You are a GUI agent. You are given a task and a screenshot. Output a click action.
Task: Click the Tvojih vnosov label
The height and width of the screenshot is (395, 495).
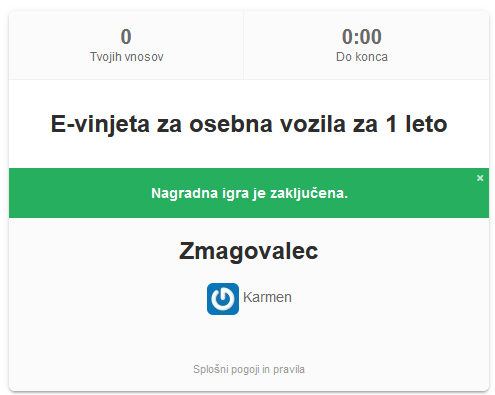pyautogui.click(x=127, y=57)
